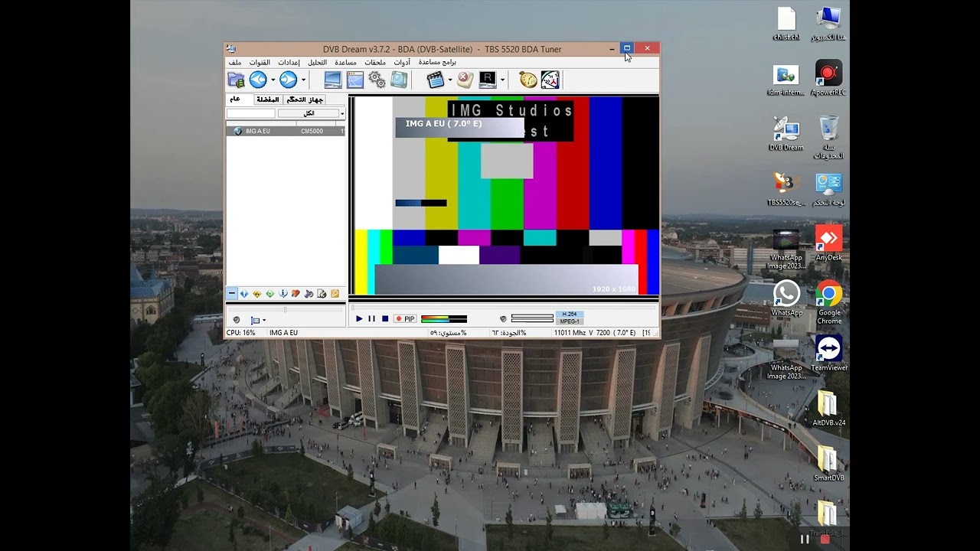The width and height of the screenshot is (980, 551).
Task: Click the IMG A EU video overlay banner
Action: (x=459, y=126)
